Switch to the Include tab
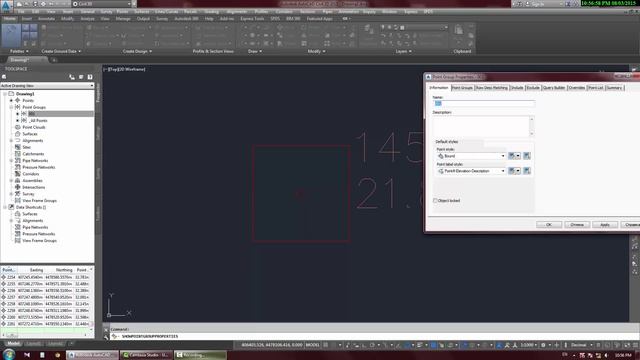This screenshot has height=360, width=640. pyautogui.click(x=517, y=88)
